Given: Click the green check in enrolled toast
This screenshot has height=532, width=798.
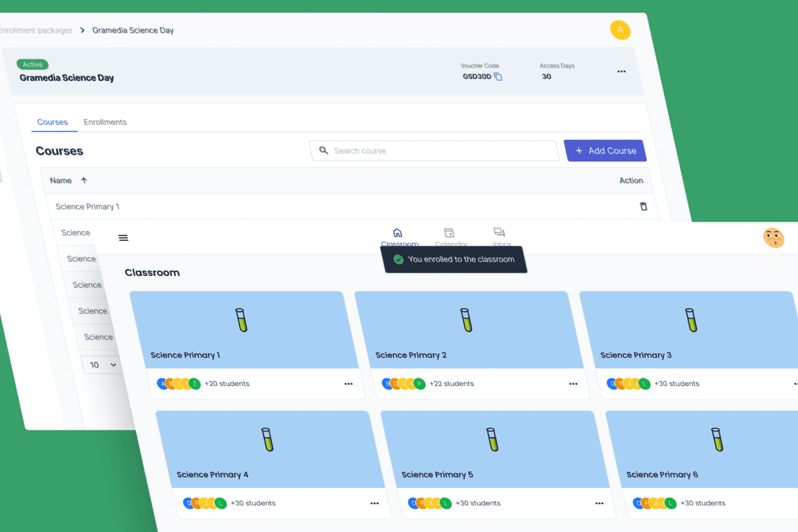Looking at the screenshot, I should pyautogui.click(x=399, y=260).
